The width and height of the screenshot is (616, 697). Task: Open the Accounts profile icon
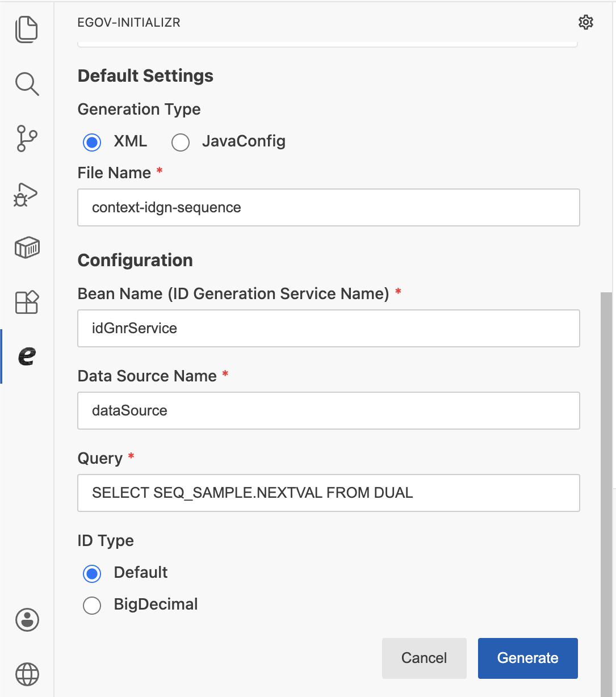[27, 620]
